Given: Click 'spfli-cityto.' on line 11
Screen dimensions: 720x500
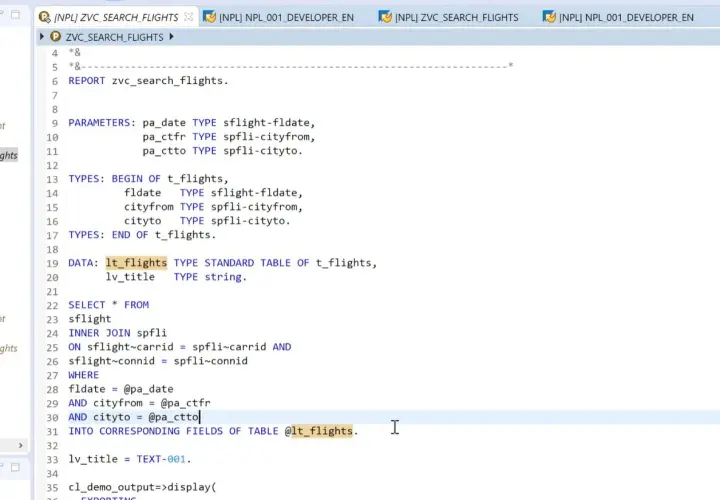Looking at the screenshot, I should 263,151.
